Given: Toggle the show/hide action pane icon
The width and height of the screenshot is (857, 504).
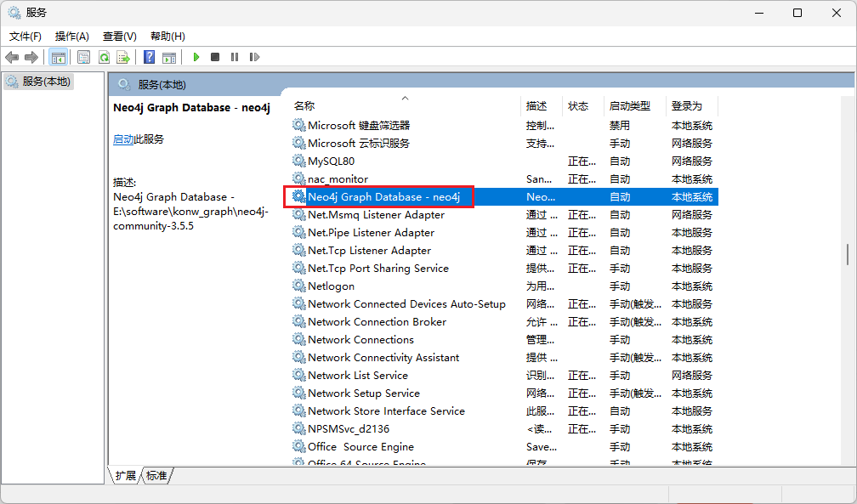Looking at the screenshot, I should [169, 57].
